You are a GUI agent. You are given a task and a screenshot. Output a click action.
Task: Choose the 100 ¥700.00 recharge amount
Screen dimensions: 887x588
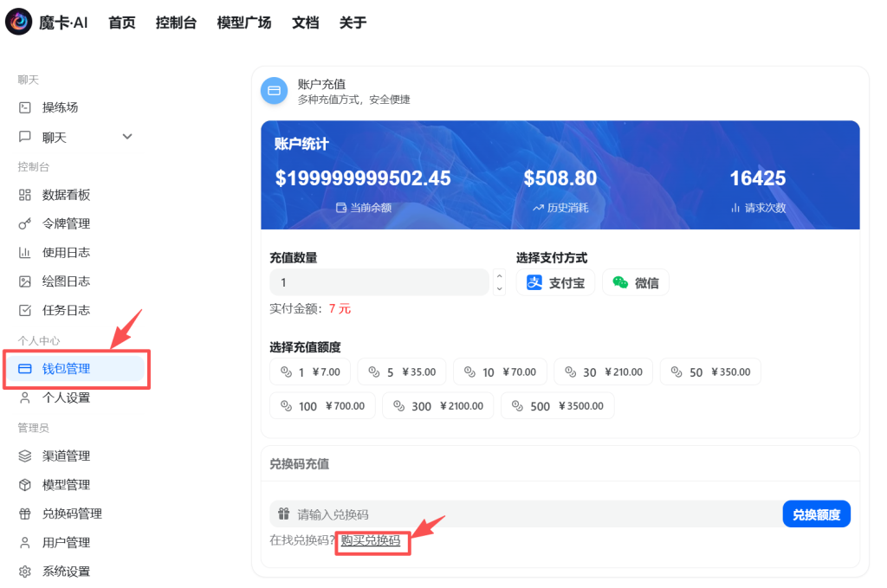coord(323,405)
